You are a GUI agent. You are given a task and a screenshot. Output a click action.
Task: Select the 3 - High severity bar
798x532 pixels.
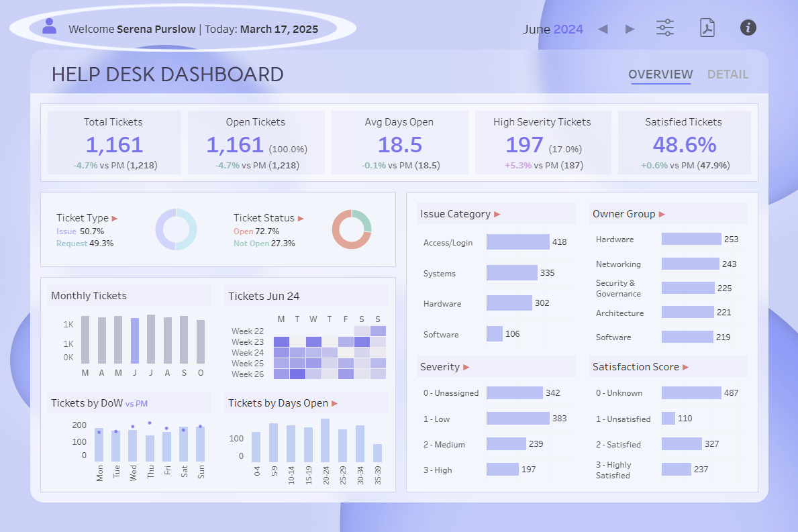(503, 469)
